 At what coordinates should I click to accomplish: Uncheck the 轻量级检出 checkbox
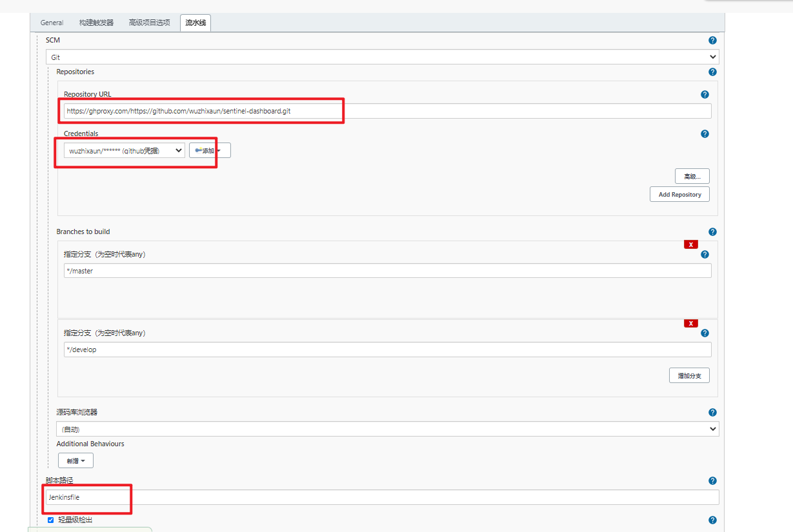point(50,520)
